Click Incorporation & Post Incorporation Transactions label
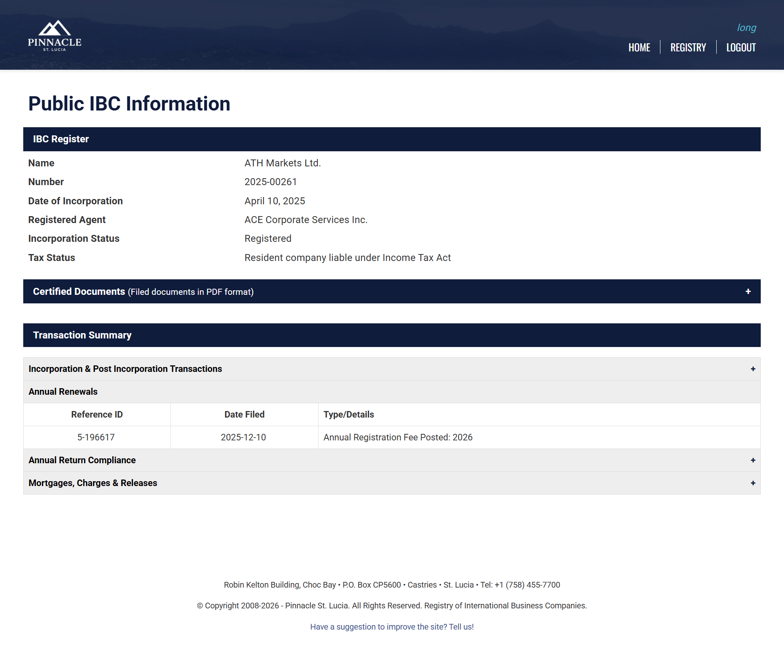Image resolution: width=784 pixels, height=672 pixels. (x=125, y=369)
